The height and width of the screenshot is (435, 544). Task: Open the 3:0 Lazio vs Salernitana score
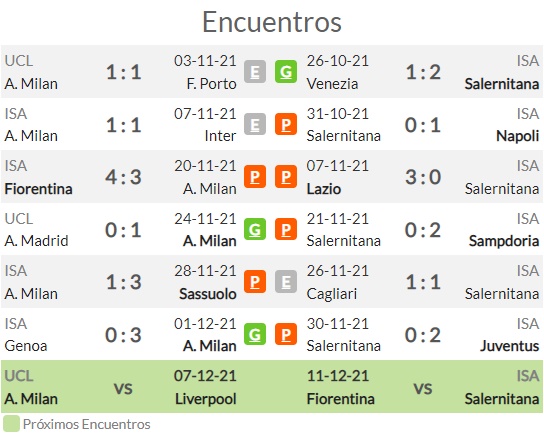pyautogui.click(x=423, y=177)
